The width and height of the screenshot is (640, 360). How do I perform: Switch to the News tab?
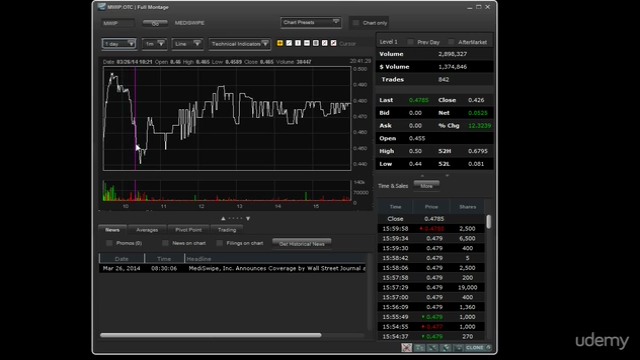pos(113,230)
